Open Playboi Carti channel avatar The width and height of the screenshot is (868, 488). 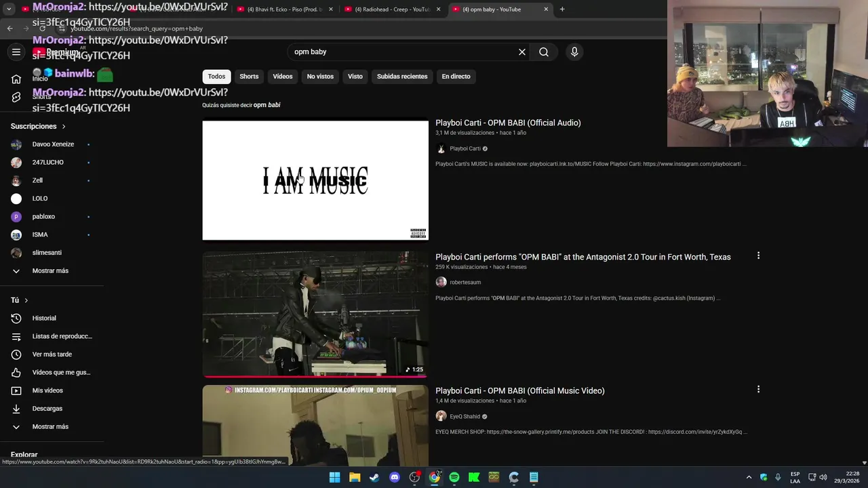tap(441, 148)
